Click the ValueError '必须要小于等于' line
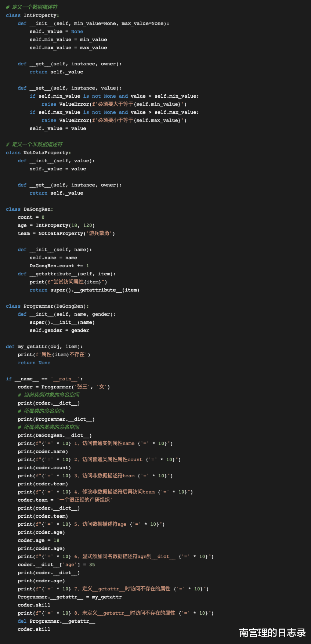The width and height of the screenshot is (311, 644). pyautogui.click(x=114, y=120)
